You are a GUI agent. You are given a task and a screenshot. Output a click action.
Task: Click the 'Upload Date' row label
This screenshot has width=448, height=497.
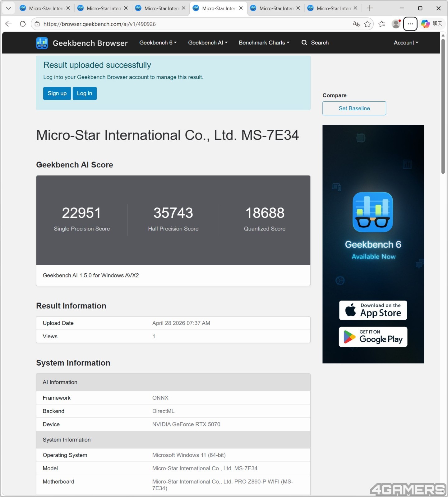58,323
